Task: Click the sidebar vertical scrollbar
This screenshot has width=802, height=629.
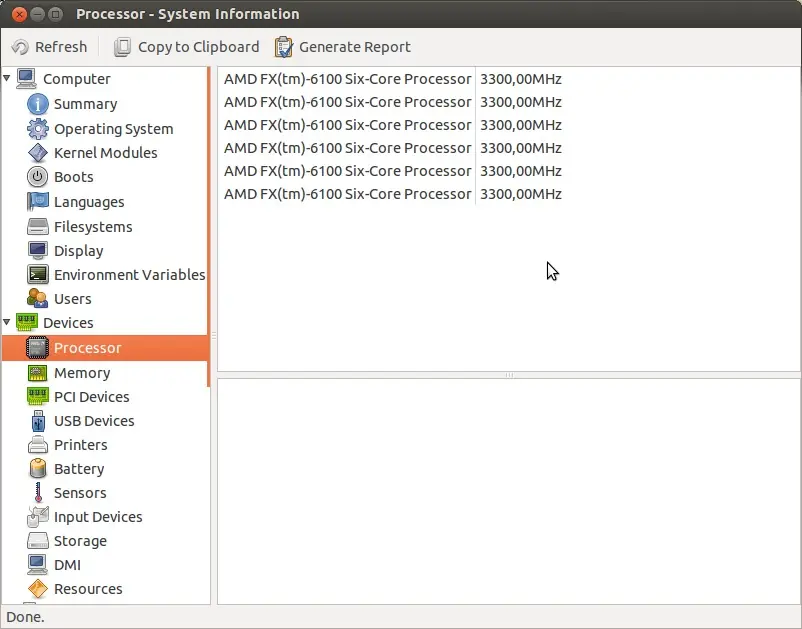Action: [209, 227]
